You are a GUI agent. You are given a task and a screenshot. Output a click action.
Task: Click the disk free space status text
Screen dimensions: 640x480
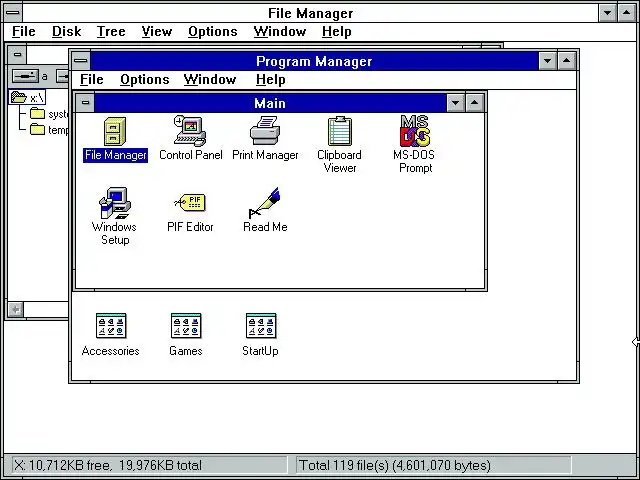click(x=108, y=465)
